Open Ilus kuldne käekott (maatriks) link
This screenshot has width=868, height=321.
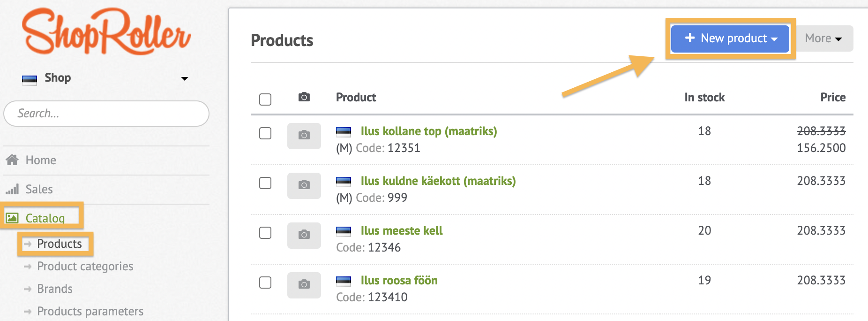click(x=438, y=181)
